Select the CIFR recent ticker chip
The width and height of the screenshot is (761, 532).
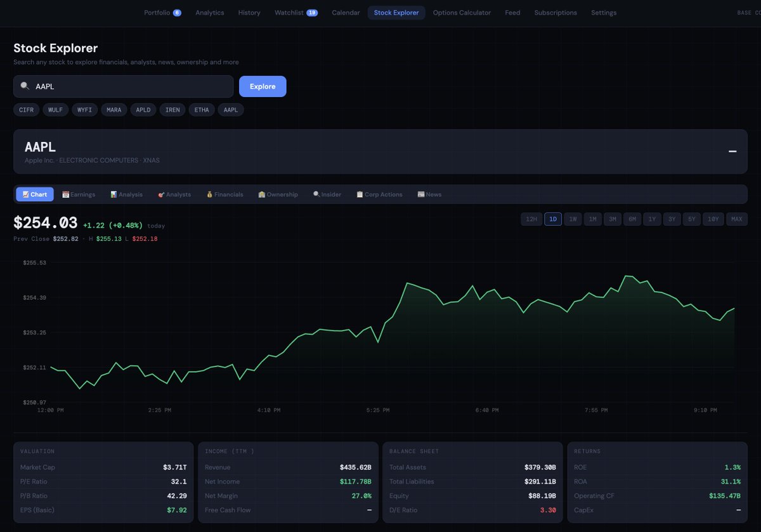click(27, 110)
